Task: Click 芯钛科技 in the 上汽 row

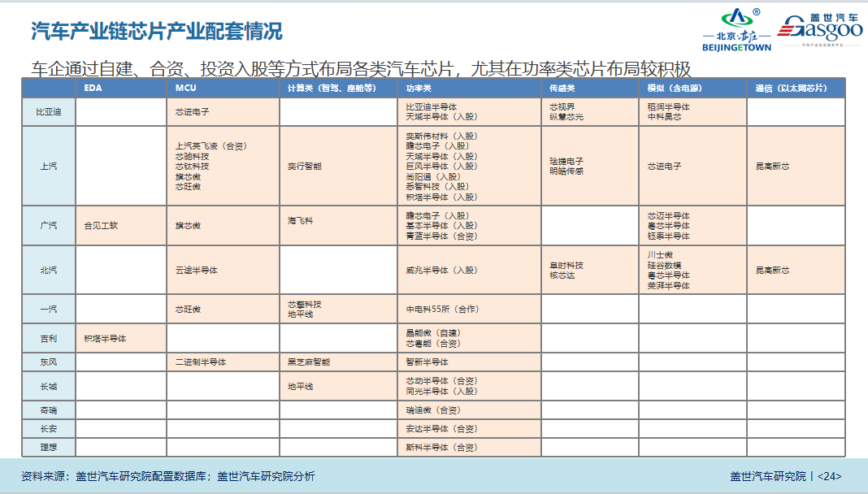Action: tap(192, 167)
